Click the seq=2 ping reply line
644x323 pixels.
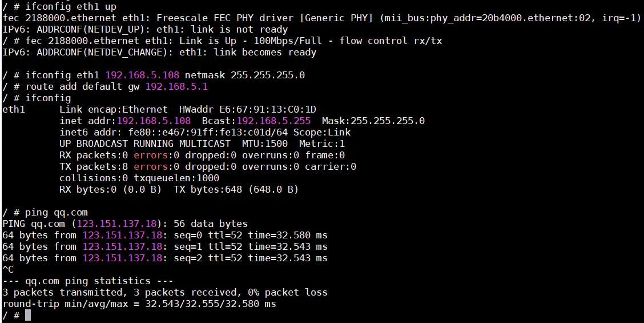(x=164, y=258)
